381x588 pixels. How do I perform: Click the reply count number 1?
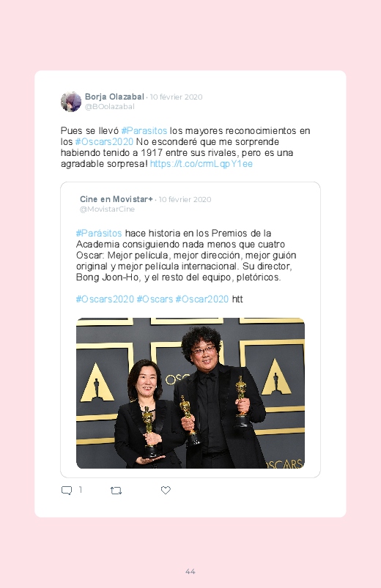(x=81, y=490)
